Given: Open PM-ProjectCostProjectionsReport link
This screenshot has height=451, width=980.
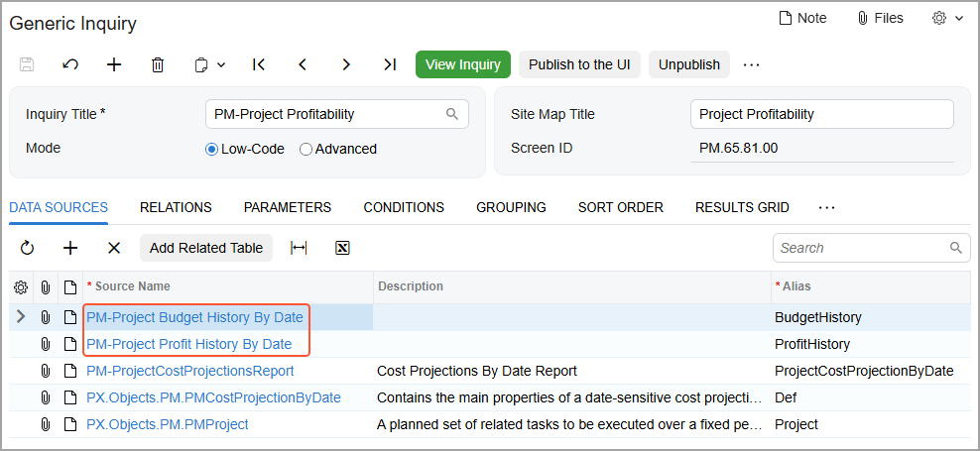Looking at the screenshot, I should tap(190, 371).
